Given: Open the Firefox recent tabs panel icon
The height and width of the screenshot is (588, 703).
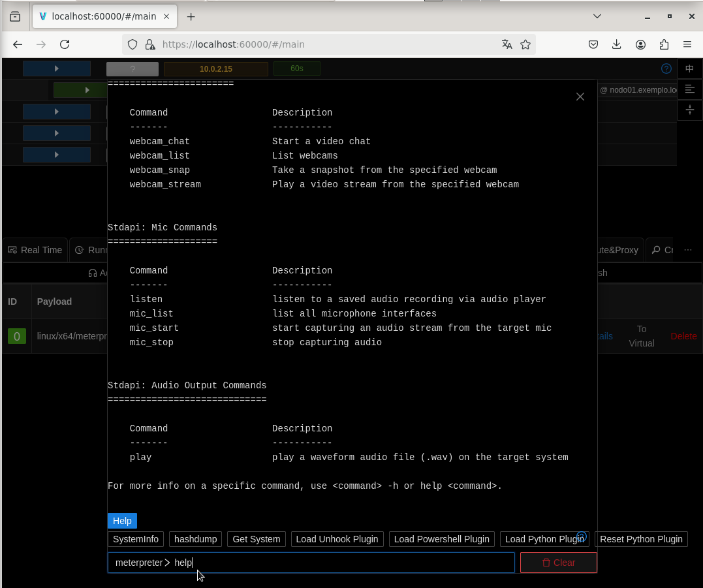Looking at the screenshot, I should (x=15, y=16).
